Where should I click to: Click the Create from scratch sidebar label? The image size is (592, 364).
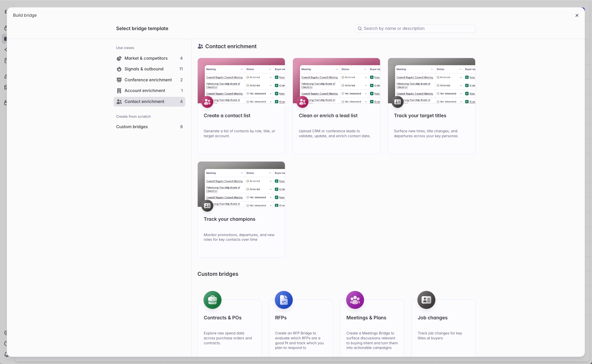click(133, 116)
